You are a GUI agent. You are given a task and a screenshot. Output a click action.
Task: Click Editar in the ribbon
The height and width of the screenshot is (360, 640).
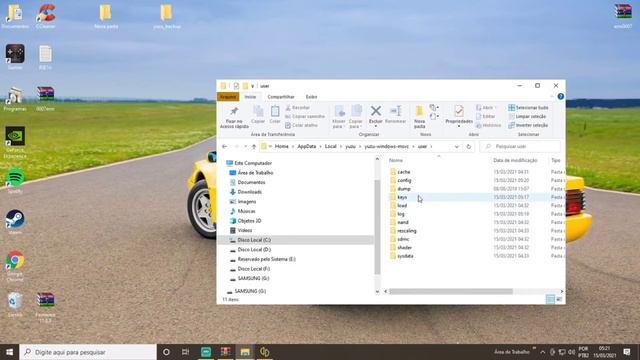[x=486, y=116]
